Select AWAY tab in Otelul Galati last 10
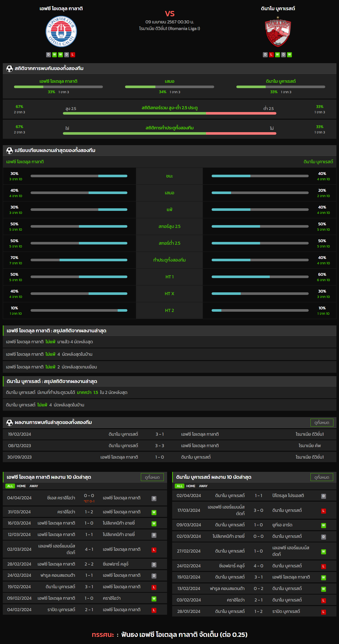The image size is (339, 644). tap(34, 486)
